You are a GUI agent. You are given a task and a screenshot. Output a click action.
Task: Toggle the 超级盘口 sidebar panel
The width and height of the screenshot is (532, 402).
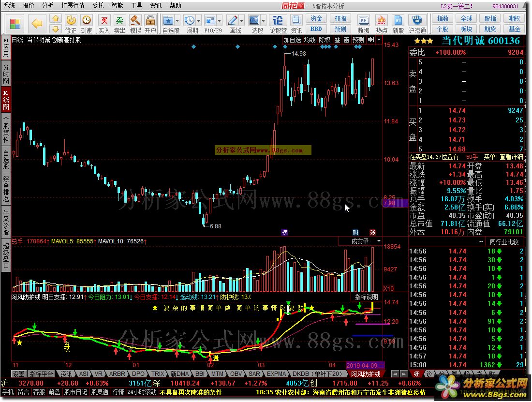coord(6,255)
